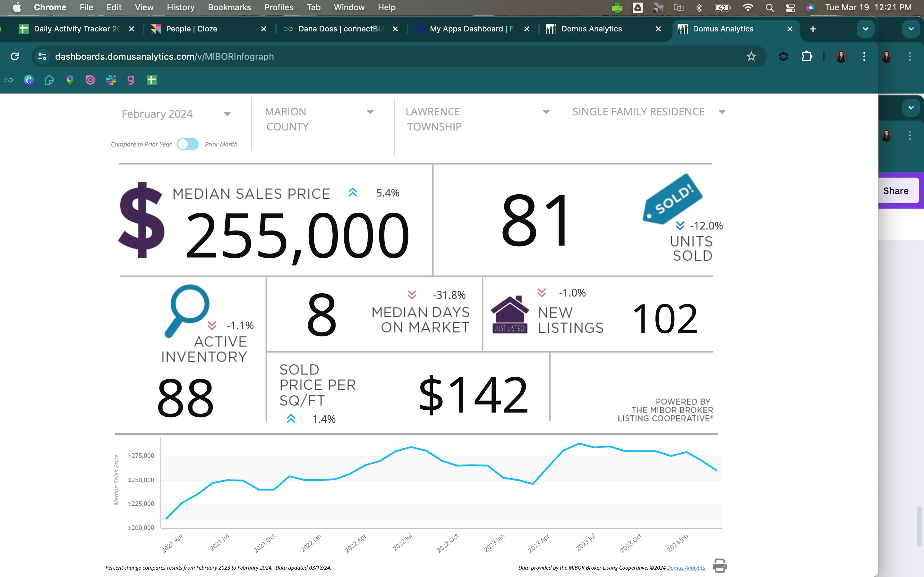Switch to the People | Cloze tab

click(x=191, y=29)
